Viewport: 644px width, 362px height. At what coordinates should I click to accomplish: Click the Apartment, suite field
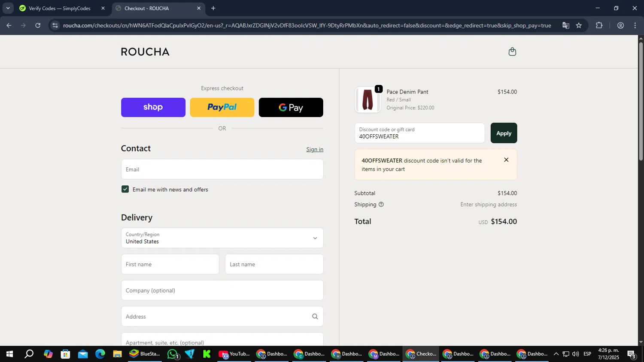[222, 340]
